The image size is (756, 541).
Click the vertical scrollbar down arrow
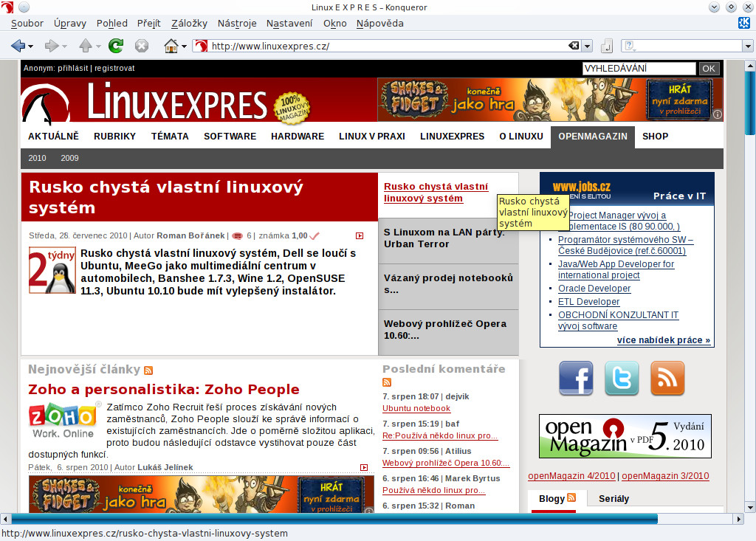click(x=750, y=507)
